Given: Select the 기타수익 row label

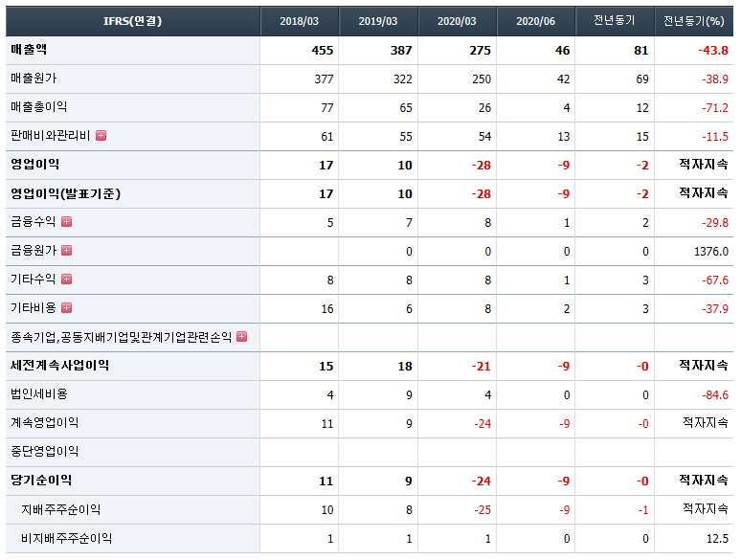Looking at the screenshot, I should (34, 280).
